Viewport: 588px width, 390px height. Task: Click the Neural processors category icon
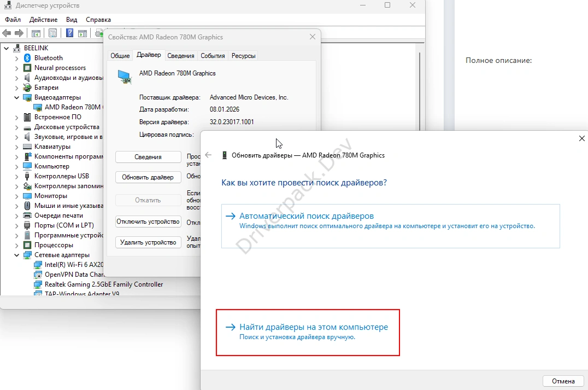pos(27,68)
